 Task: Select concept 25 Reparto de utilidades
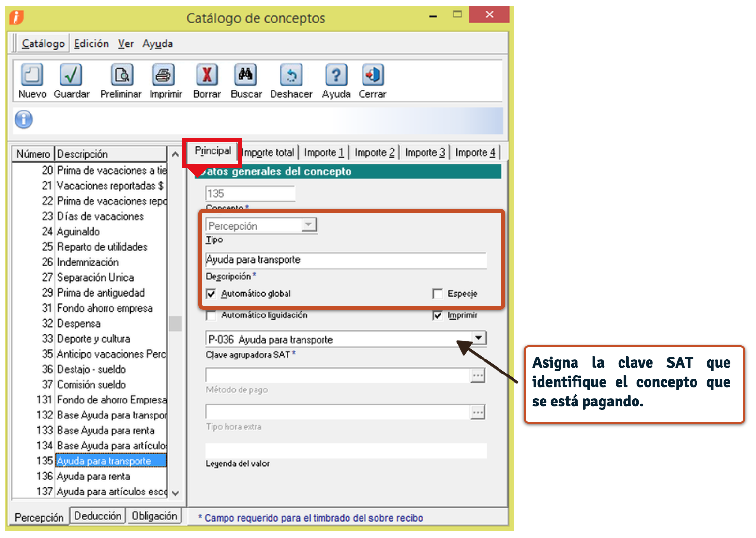(90, 247)
